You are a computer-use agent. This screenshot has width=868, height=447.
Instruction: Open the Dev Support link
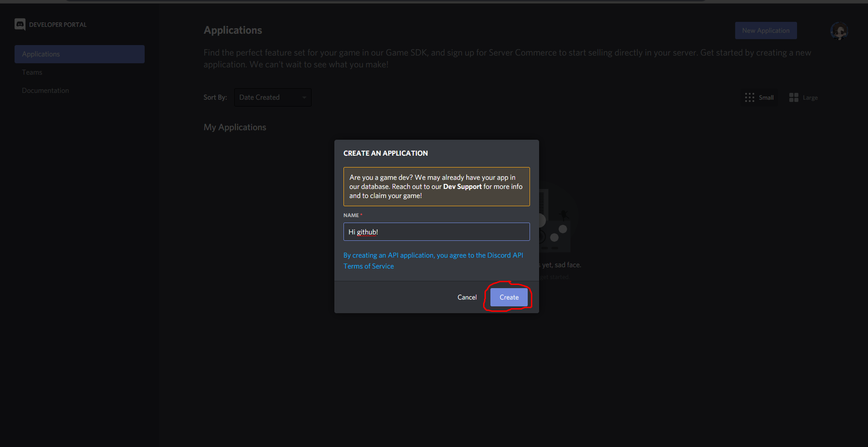[462, 187]
